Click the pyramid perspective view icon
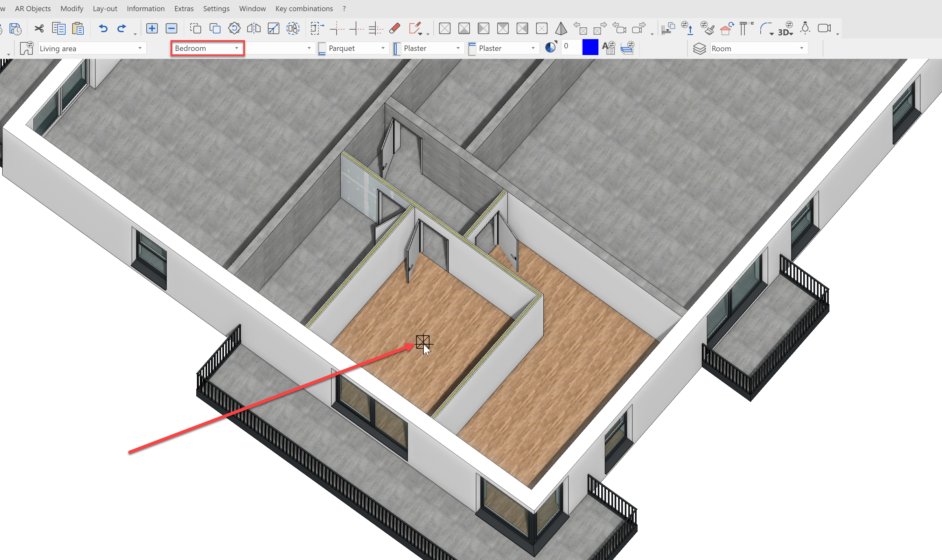This screenshot has height=560, width=942. point(561,28)
